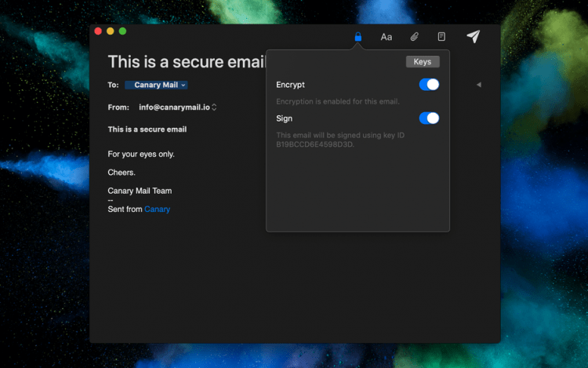Image resolution: width=588 pixels, height=368 pixels.
Task: Click body line 'For your eyes only.'
Action: [141, 154]
